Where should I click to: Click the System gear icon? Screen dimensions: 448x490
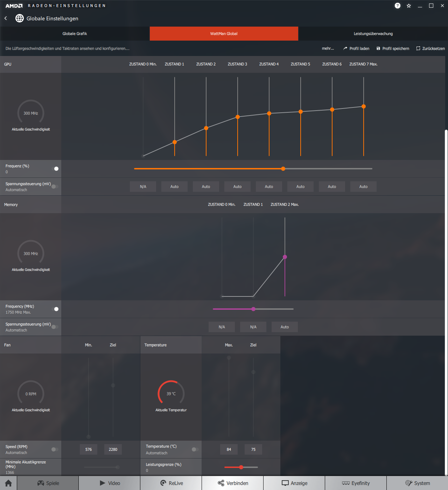409,483
